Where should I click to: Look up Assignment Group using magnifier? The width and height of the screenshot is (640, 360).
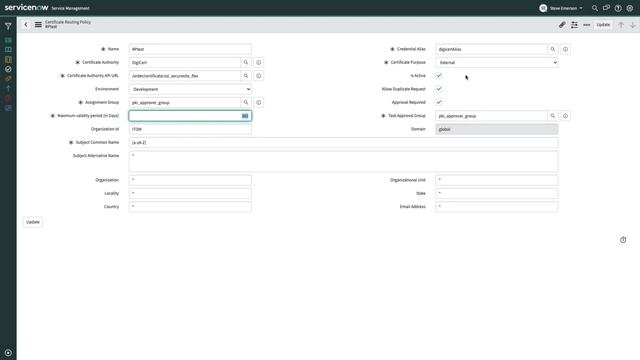click(x=246, y=102)
